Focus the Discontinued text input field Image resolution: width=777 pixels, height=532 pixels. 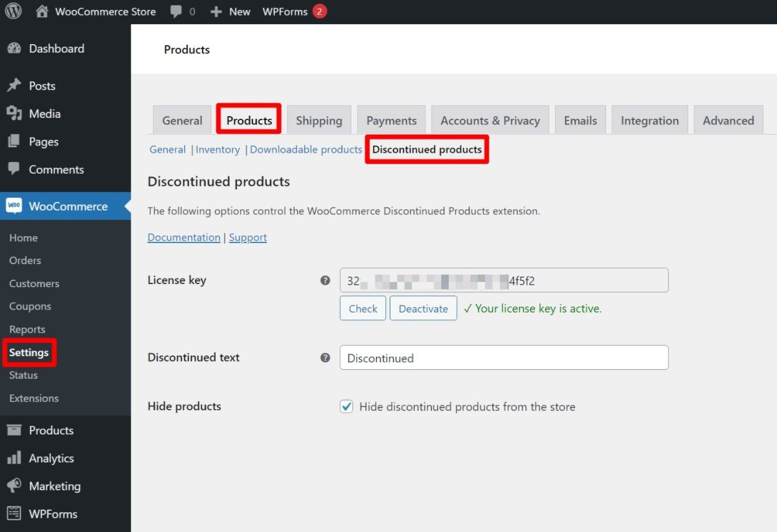[504, 358]
